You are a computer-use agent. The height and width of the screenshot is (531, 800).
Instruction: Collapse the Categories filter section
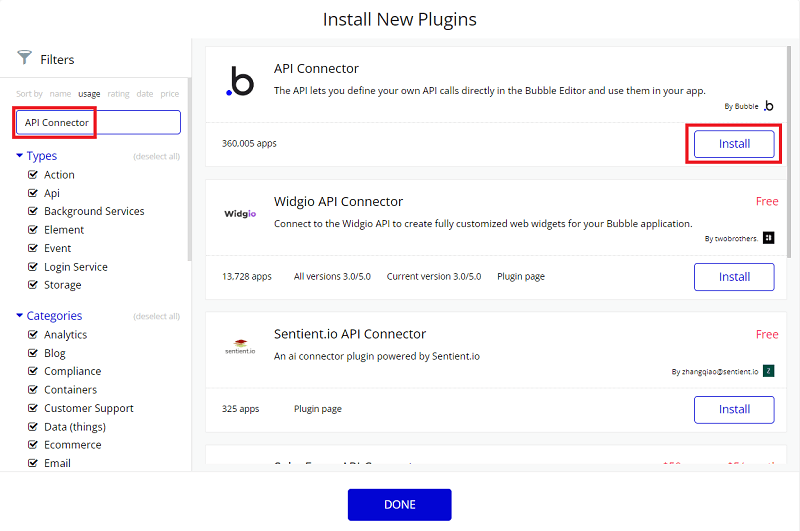click(x=19, y=315)
